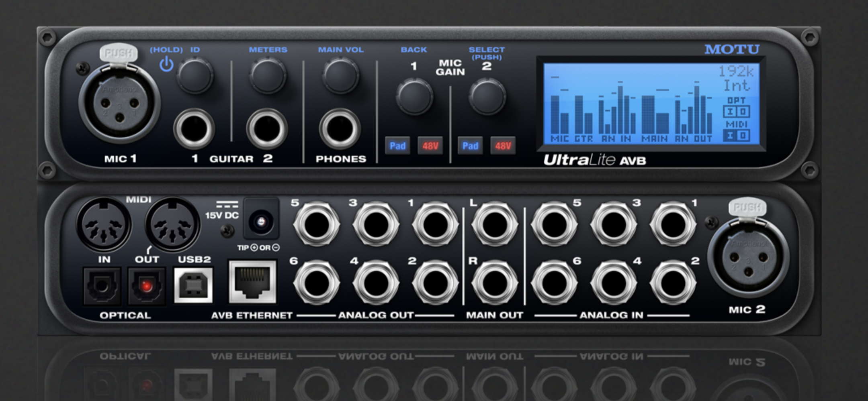868x401 pixels.
Task: Click the OPTICAL label text
Action: 125,315
